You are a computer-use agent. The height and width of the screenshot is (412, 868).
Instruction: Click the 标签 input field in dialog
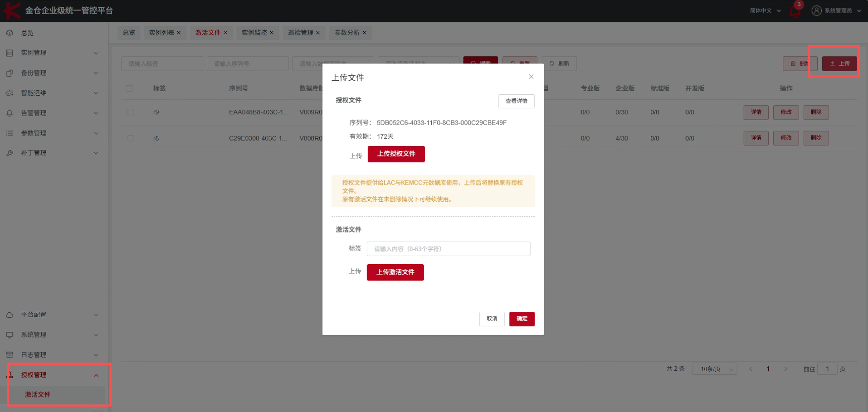click(x=448, y=249)
